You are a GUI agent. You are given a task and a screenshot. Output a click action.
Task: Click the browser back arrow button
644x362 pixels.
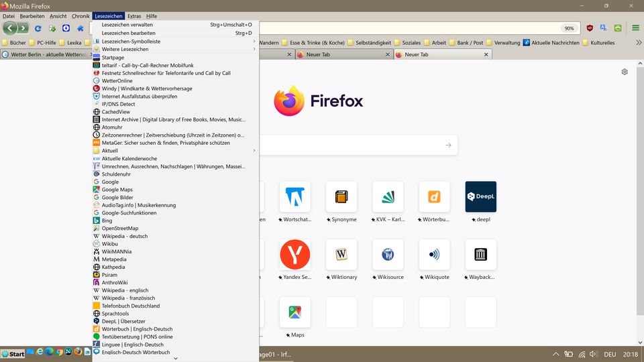tap(9, 28)
